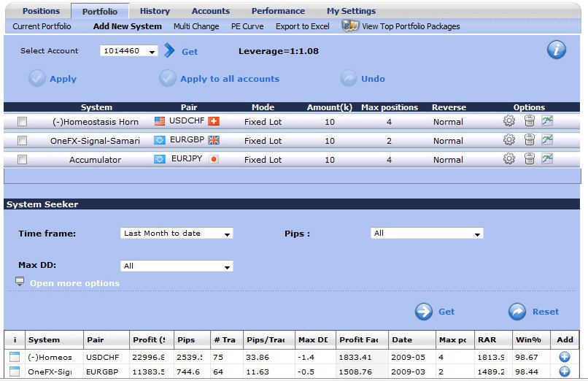Open settings gear for OneFX-Signal-Samari
The height and width of the screenshot is (381, 588).
509,139
